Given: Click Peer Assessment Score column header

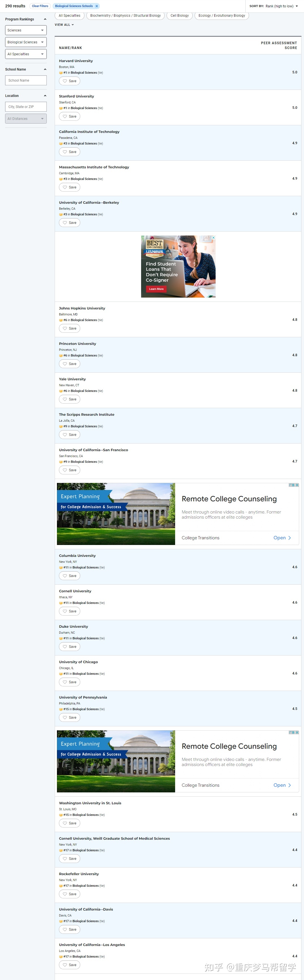Looking at the screenshot, I should (x=279, y=45).
